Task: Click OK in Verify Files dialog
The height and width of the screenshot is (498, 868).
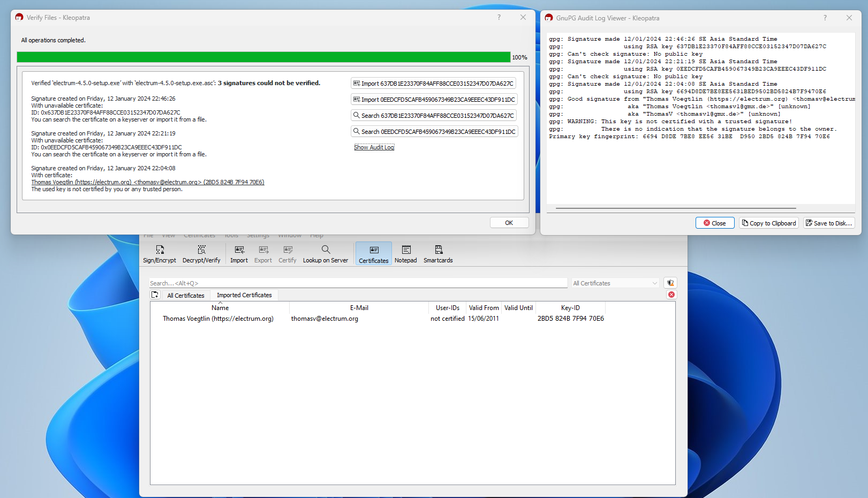Action: (509, 223)
